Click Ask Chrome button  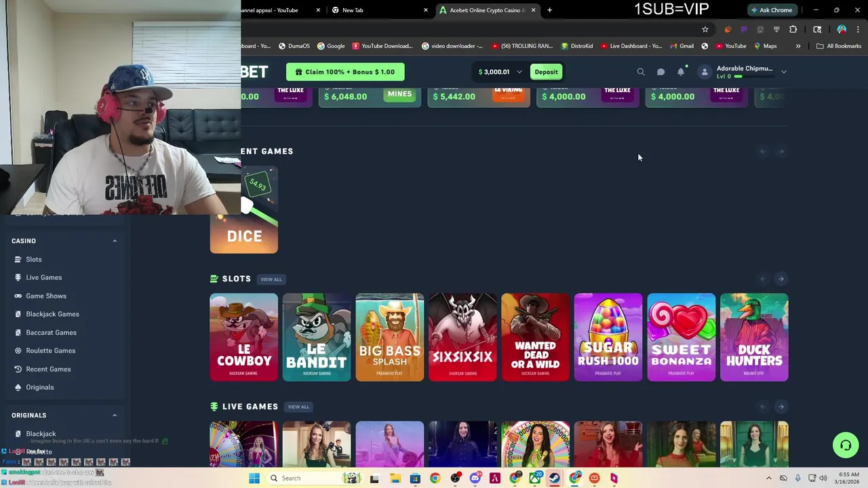point(772,10)
